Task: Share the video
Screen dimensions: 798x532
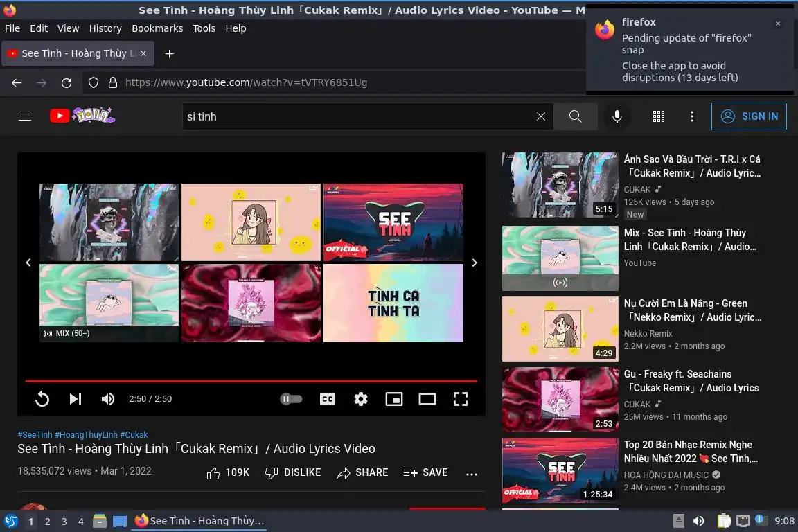Action: [362, 473]
